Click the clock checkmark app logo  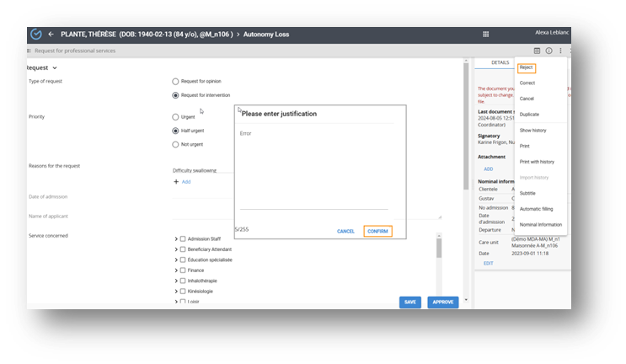tap(35, 34)
